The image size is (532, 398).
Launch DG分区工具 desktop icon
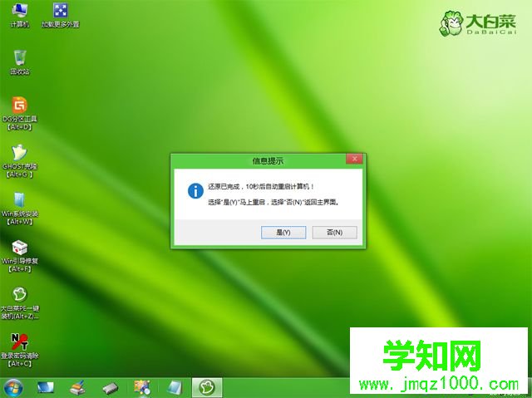[x=20, y=114]
